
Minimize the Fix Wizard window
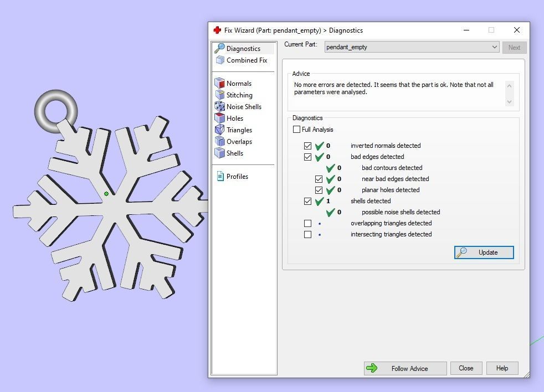466,30
